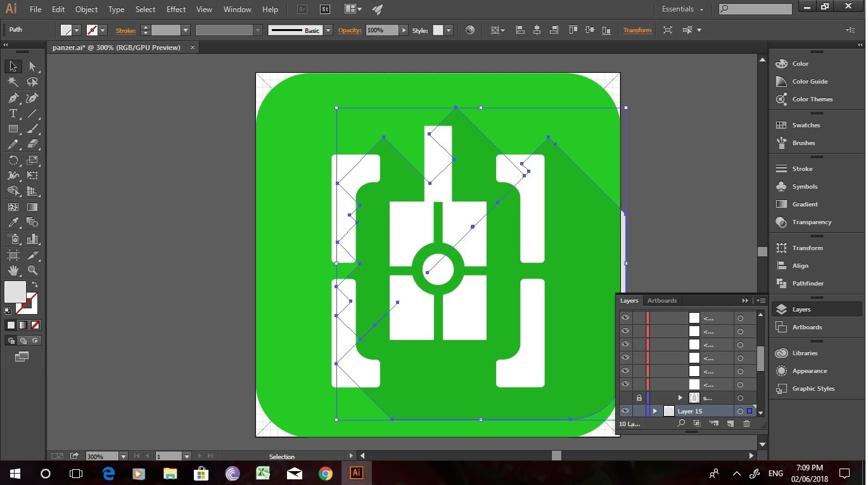Click Create New Layer icon
This screenshot has height=485, width=868.
tap(730, 424)
